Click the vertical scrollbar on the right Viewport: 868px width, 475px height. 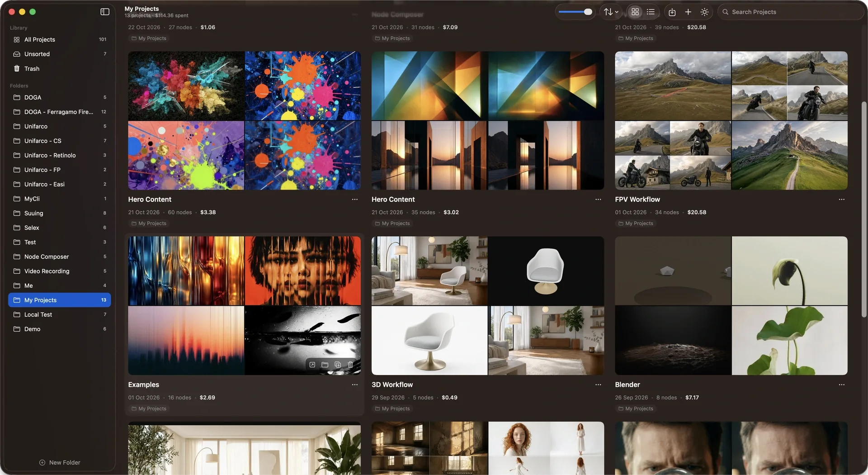tap(864, 209)
